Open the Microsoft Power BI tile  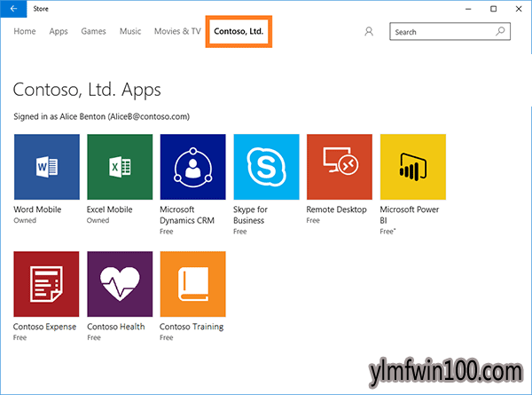tap(412, 167)
